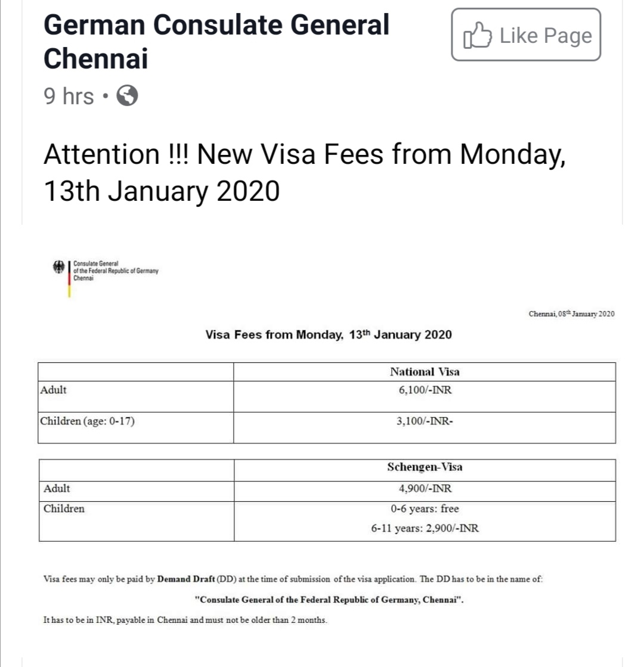Open the visa fees document image
Viewport: 644px width, 667px height.
pyautogui.click(x=327, y=442)
